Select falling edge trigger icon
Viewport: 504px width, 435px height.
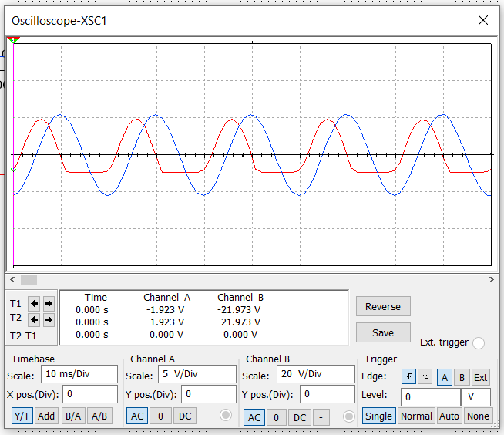425,376
